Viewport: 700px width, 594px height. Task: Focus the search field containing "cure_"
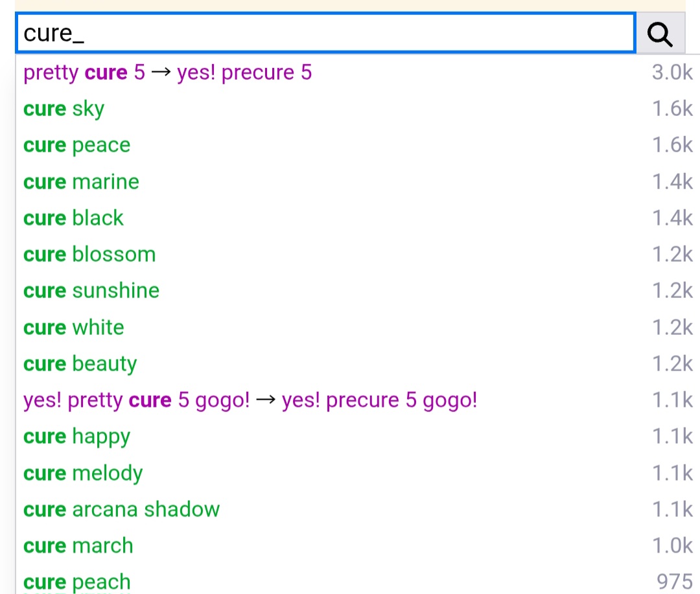pos(325,33)
